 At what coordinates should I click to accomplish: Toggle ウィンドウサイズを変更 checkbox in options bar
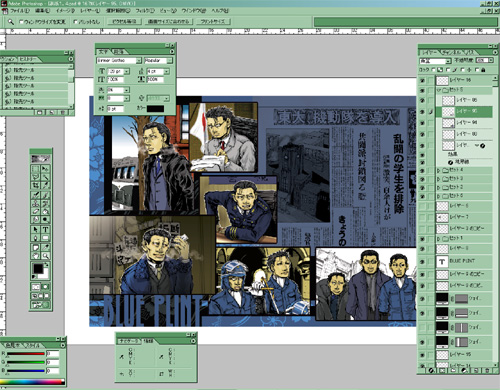22,22
